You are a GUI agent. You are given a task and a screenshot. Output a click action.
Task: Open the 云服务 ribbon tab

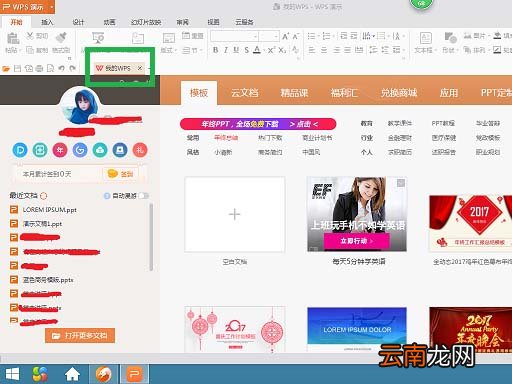244,22
